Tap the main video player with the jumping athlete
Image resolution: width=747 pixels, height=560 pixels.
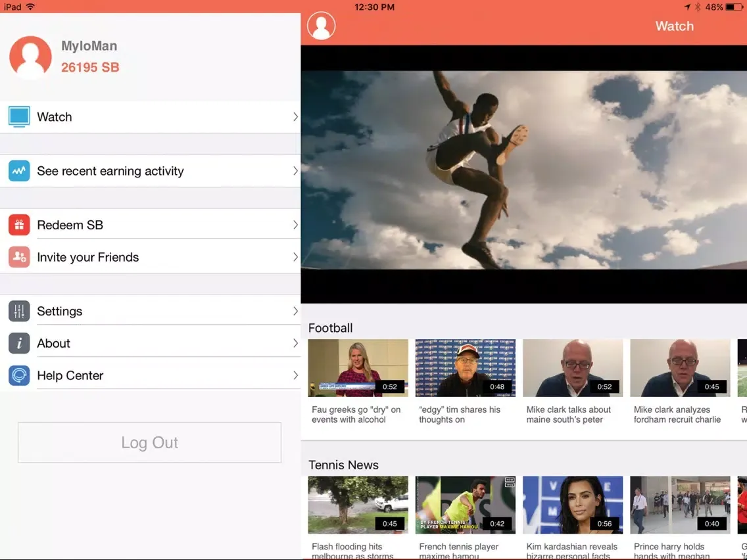(x=523, y=174)
